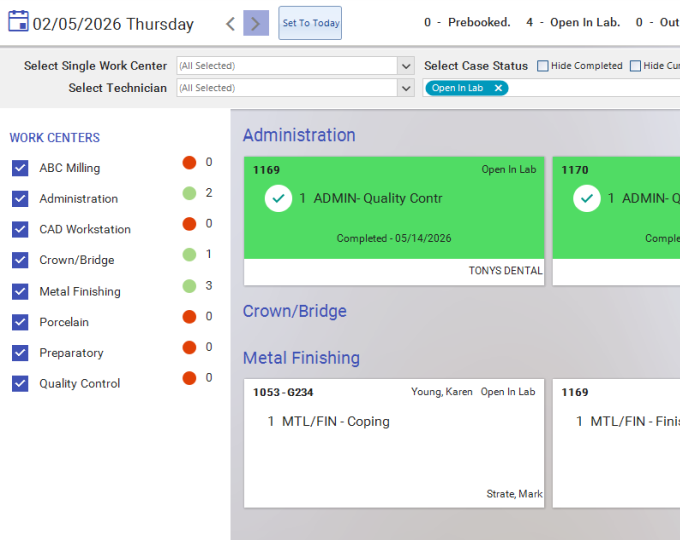Click Open In Lab status on case 1169 card

(509, 170)
